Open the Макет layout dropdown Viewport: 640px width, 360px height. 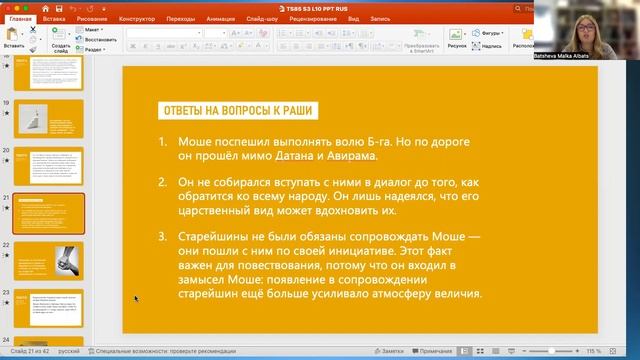click(89, 30)
